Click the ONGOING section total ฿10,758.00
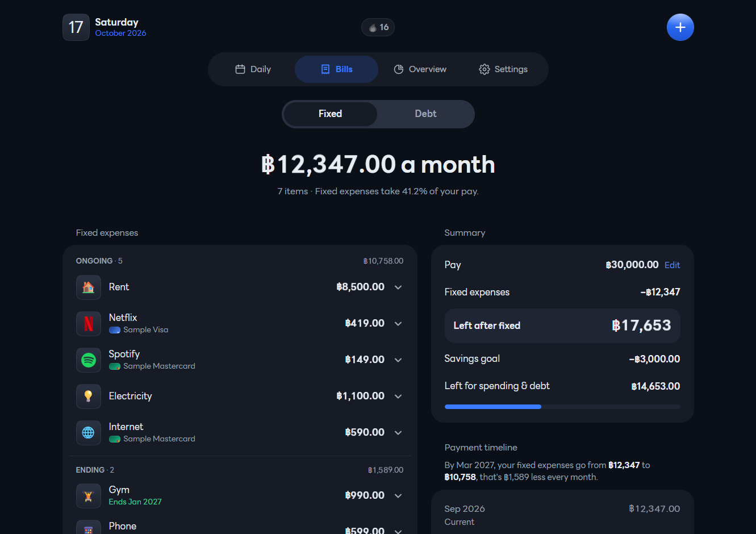This screenshot has height=534, width=756. tap(383, 261)
